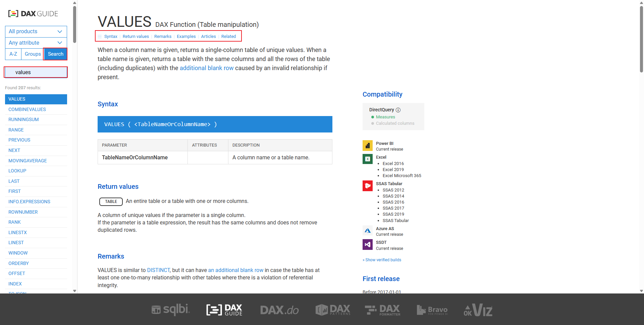This screenshot has height=325, width=644.
Task: Open INFO.EXPRESSIONS in results list
Action: [36, 202]
